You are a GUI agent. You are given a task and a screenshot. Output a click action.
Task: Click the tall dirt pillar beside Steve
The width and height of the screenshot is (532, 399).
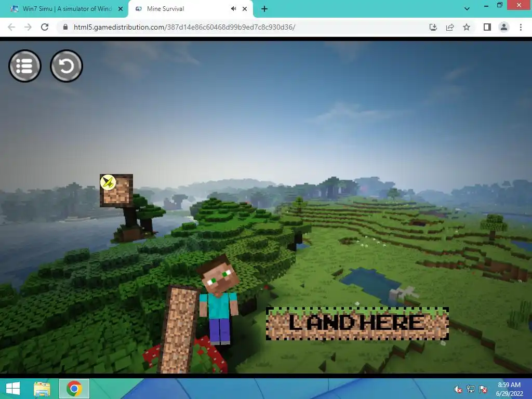pyautogui.click(x=179, y=329)
